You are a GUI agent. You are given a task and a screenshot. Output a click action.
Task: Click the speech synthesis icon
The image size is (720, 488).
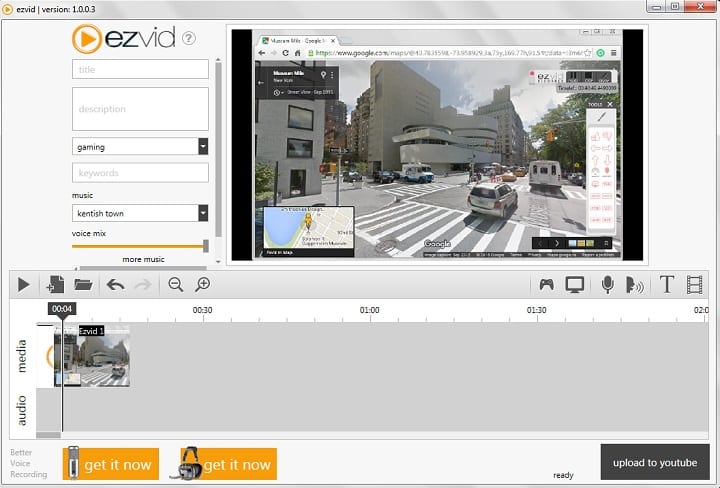634,285
